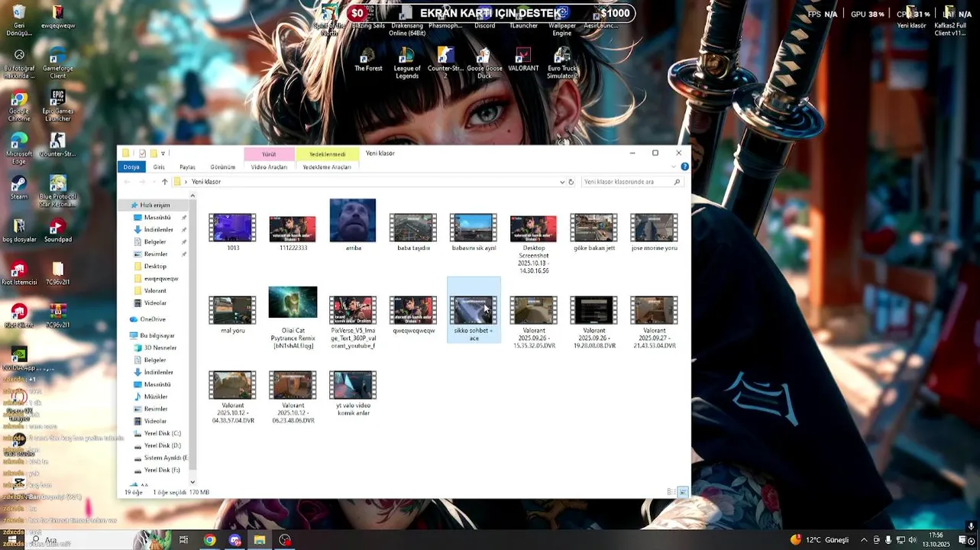
Task: Switch to details view layout toggle
Action: (x=671, y=492)
